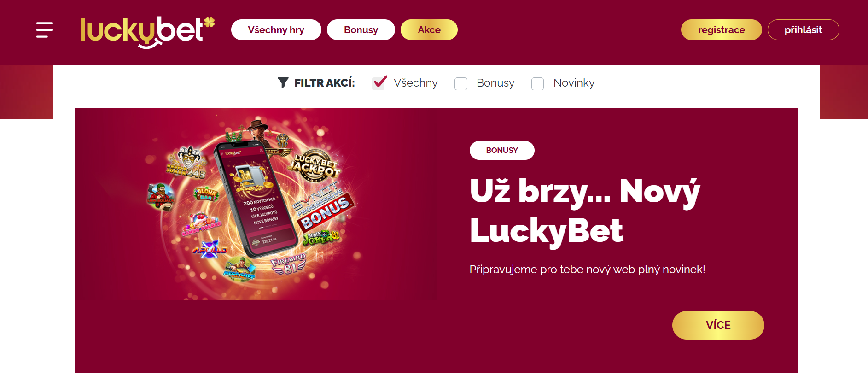Click the luckybet logo

147,32
